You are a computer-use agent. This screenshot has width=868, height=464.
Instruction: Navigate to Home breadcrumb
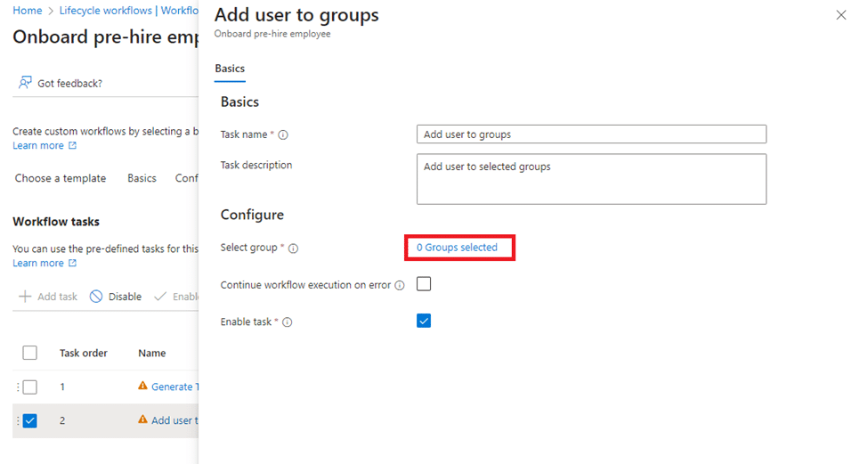[x=27, y=11]
